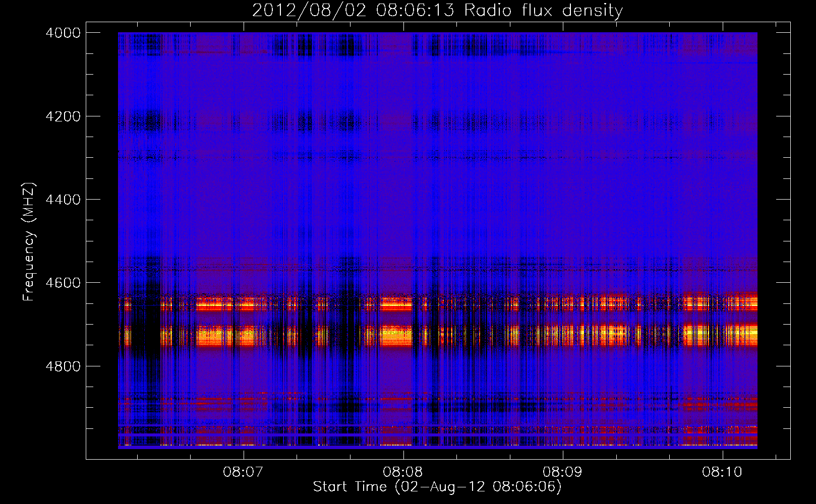Click the 4200 frequency tick label
Screen dimensions: 816x504
tap(63, 116)
